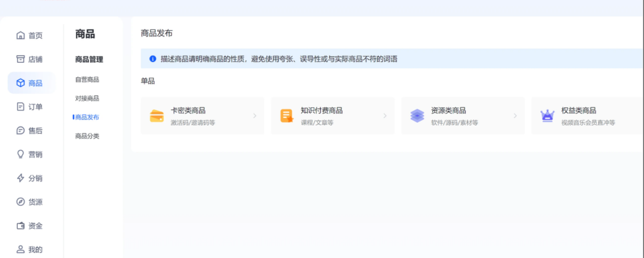Go to the 店铺 menu label
This screenshot has height=258, width=644.
point(35,60)
